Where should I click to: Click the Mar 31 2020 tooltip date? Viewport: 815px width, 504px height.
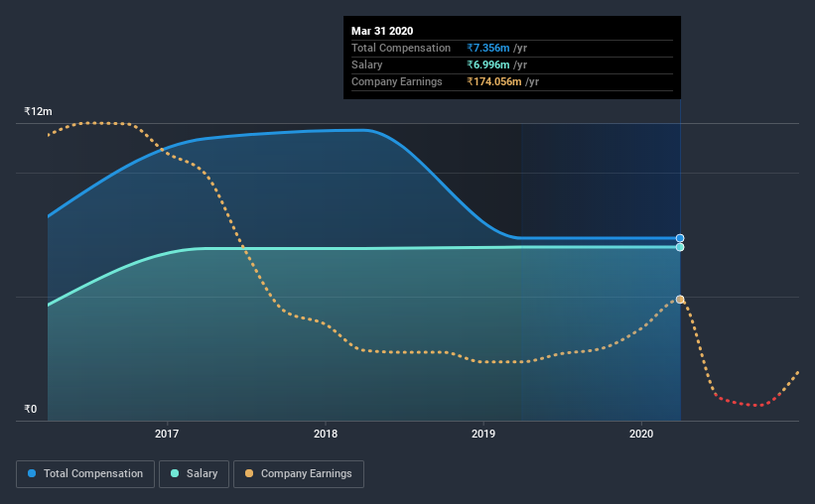(382, 31)
